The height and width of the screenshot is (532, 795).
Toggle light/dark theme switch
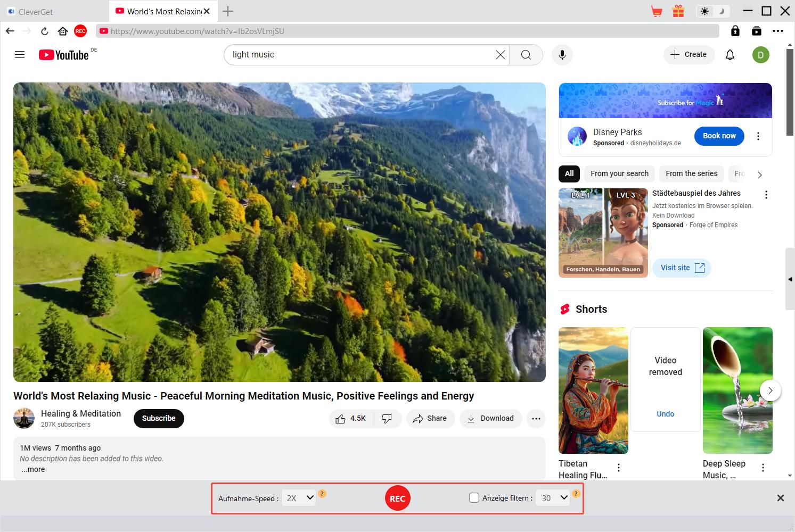[x=712, y=11]
